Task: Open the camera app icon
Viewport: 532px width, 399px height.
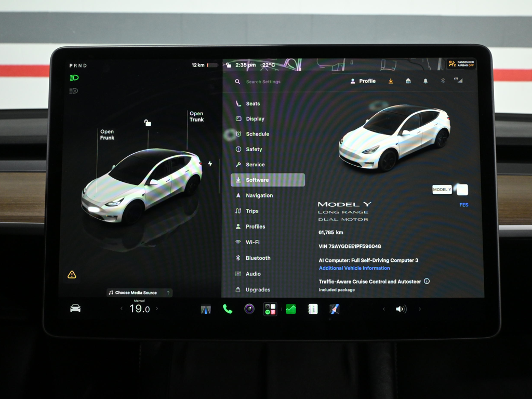Action: tap(249, 309)
